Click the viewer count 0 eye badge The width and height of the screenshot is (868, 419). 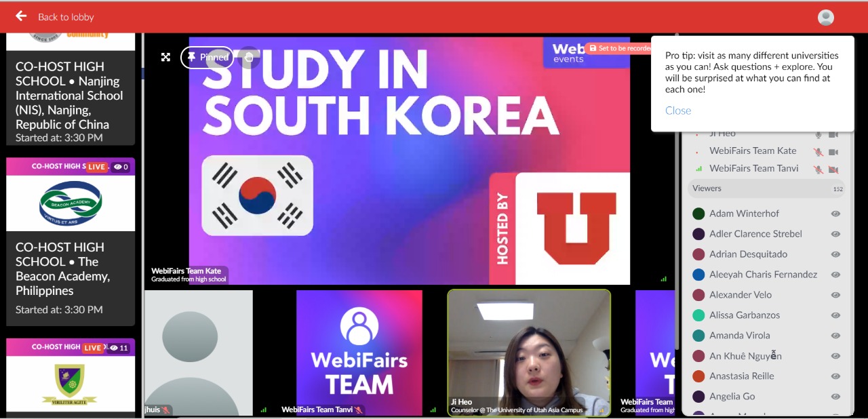pos(121,167)
